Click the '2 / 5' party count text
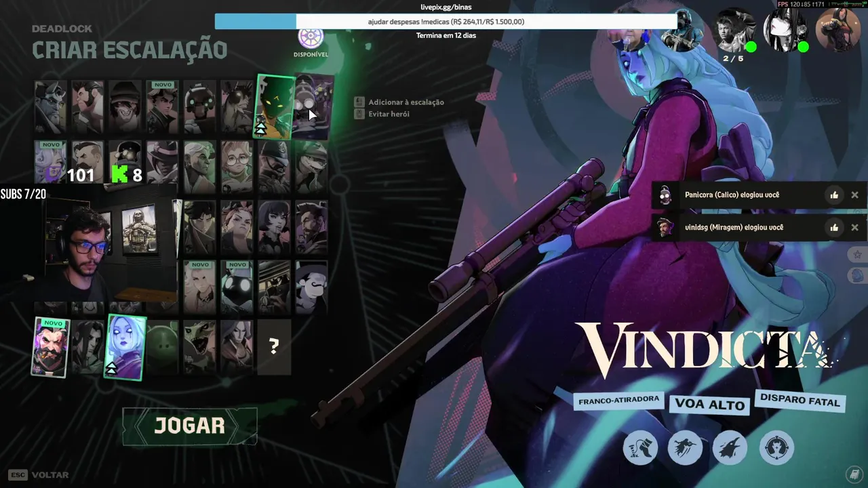 733,58
